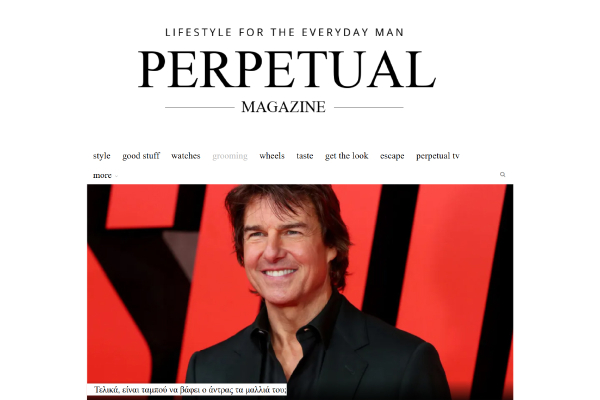Select get the look menu item
The image size is (600, 400).
[347, 156]
